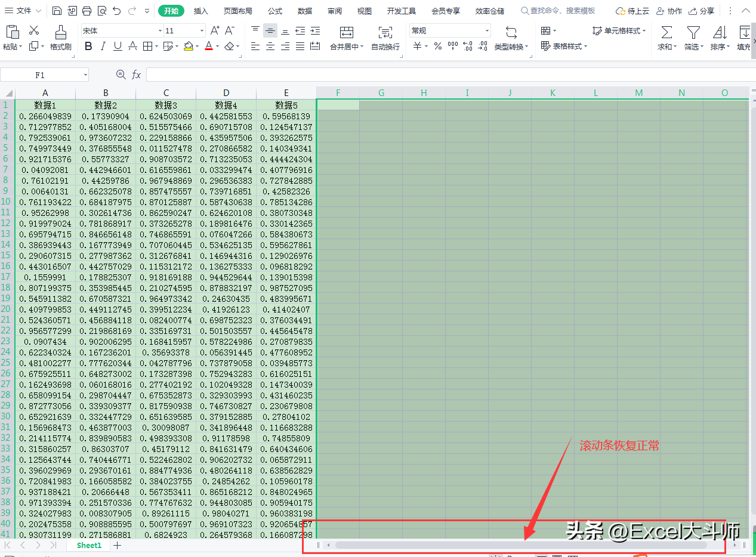756x557 pixels.
Task: Switch to the Insert (插入) tab
Action: point(201,11)
